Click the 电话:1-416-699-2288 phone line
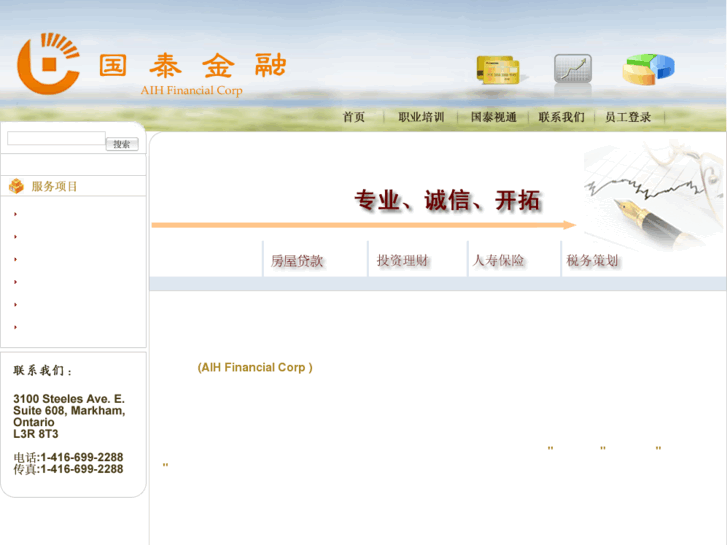 pos(68,457)
